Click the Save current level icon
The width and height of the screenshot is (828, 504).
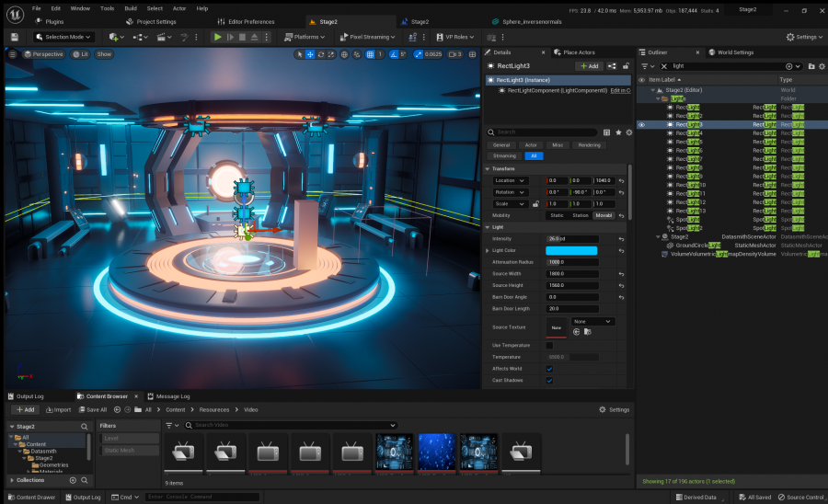coord(15,37)
